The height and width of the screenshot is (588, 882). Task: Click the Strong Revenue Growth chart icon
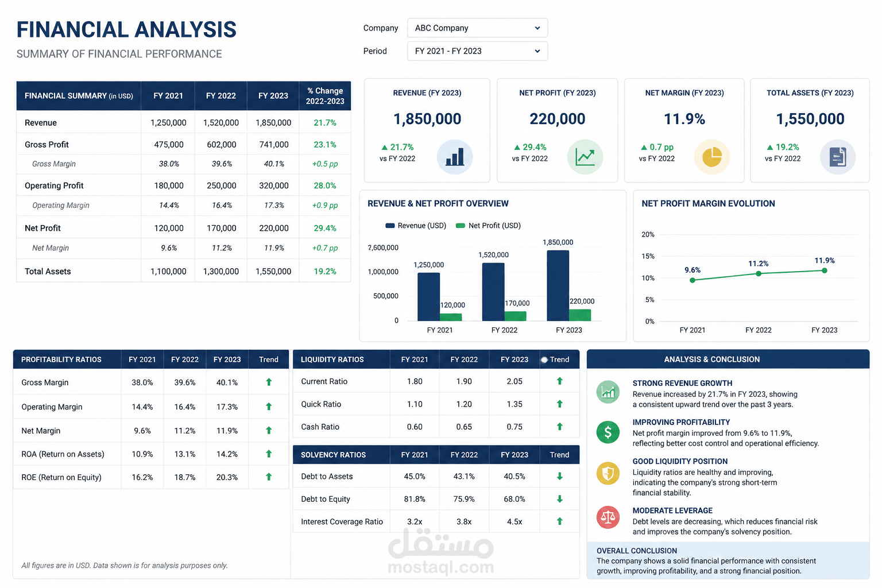pyautogui.click(x=608, y=392)
